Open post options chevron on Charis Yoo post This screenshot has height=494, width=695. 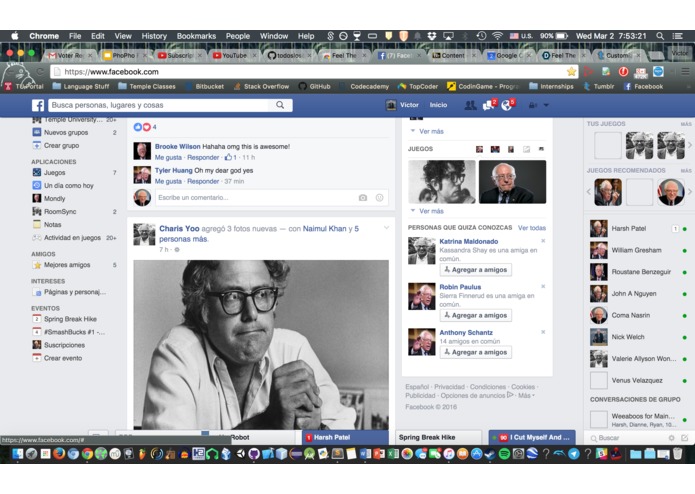pyautogui.click(x=386, y=228)
